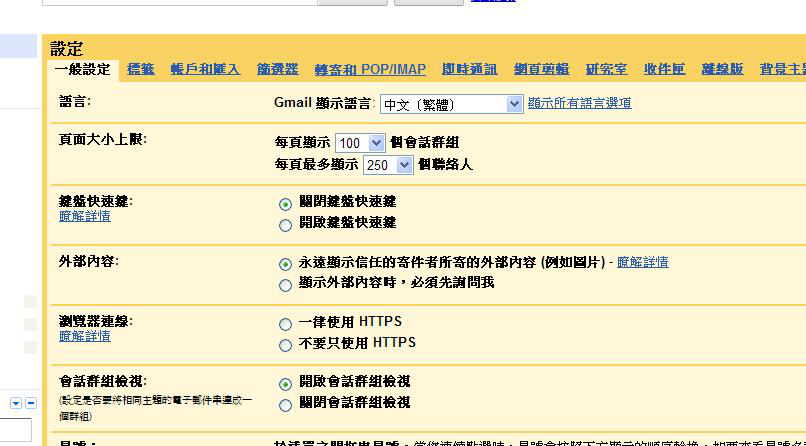Click the text input box in left sidebar
The image size is (806, 446).
[15, 431]
